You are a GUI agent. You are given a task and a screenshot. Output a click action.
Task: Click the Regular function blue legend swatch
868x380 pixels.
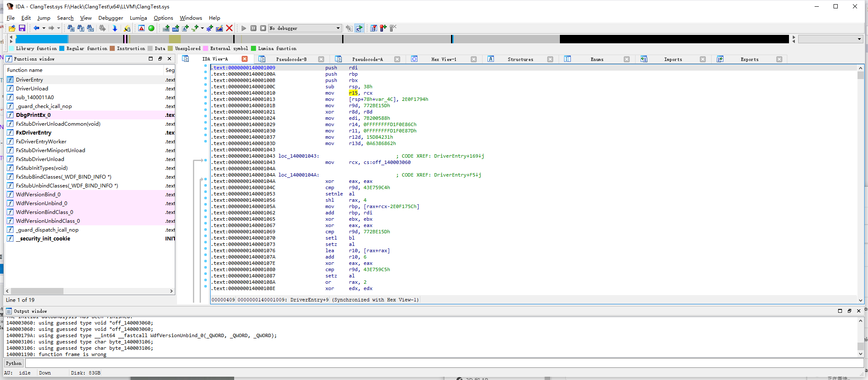click(62, 49)
